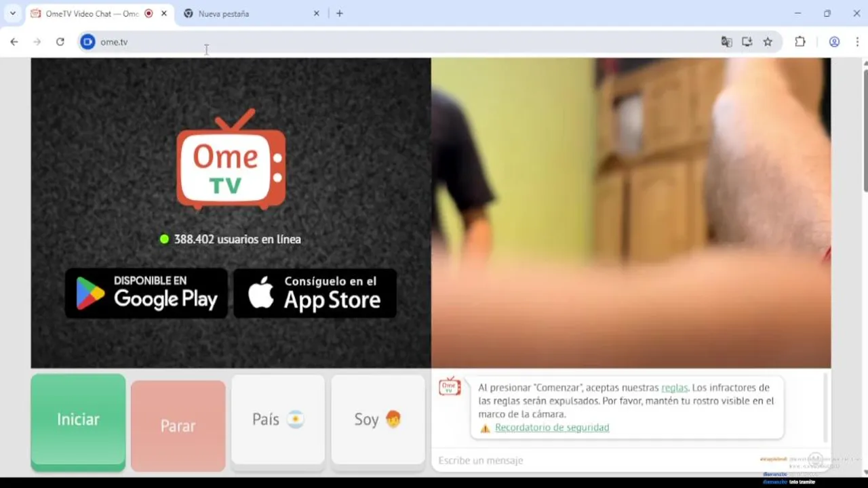
Task: Close the OmeTV Video Chat tab
Action: click(x=164, y=14)
